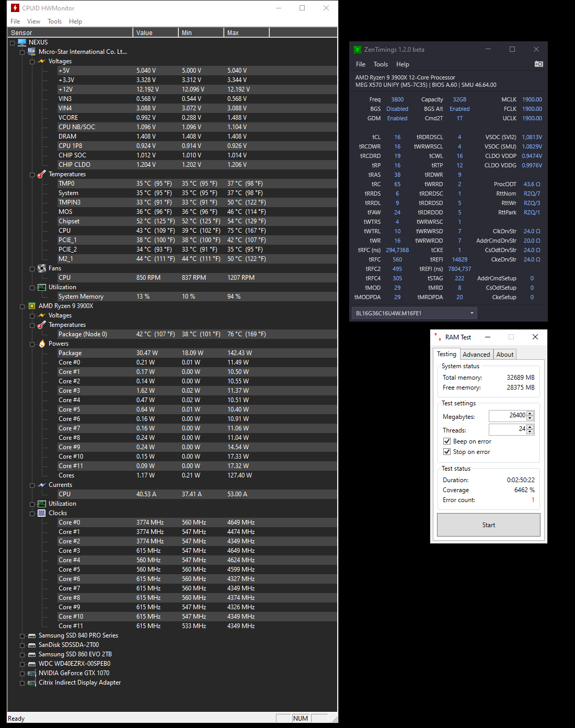Viewport: 575px width, 728px height.
Task: Open the BL16G36C16U4W.M16FE1 module dropdown
Action: coord(415,313)
